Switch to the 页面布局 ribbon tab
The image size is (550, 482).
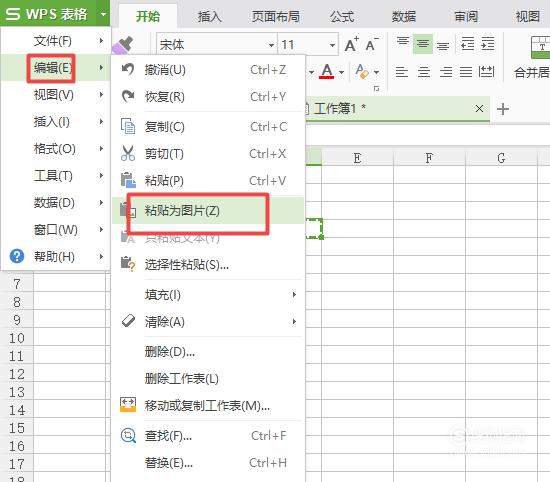click(x=276, y=16)
